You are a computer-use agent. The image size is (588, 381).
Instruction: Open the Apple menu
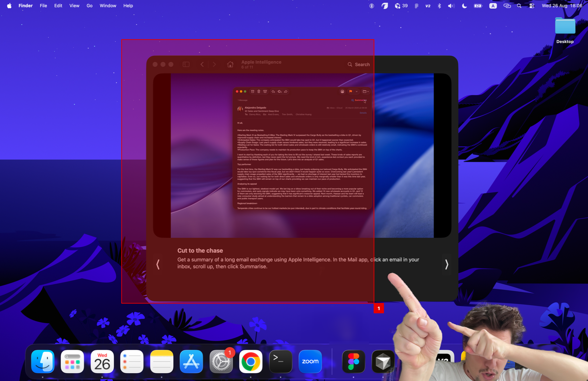coord(9,6)
